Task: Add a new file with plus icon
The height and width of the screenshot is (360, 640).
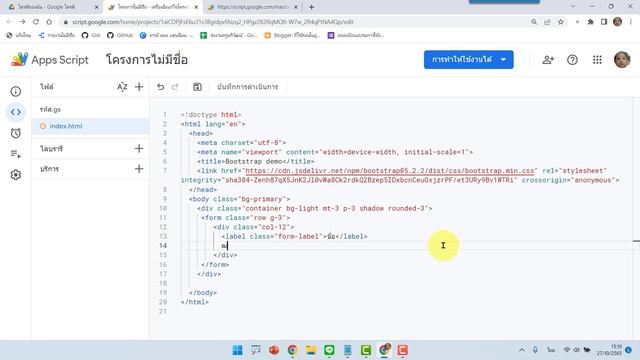Action: tap(139, 87)
